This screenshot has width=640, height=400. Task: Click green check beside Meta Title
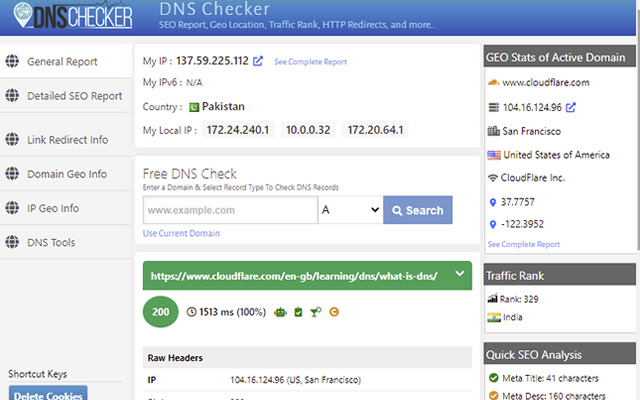(493, 378)
